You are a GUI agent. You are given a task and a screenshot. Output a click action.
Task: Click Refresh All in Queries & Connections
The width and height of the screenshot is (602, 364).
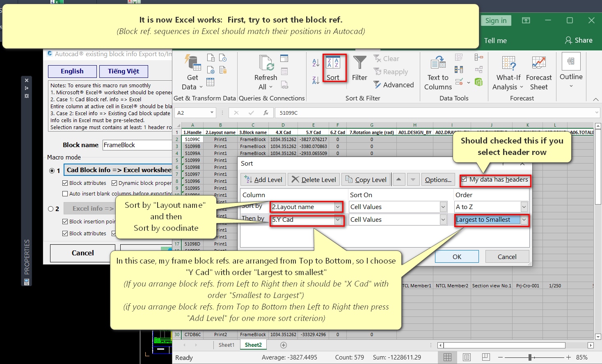(266, 72)
